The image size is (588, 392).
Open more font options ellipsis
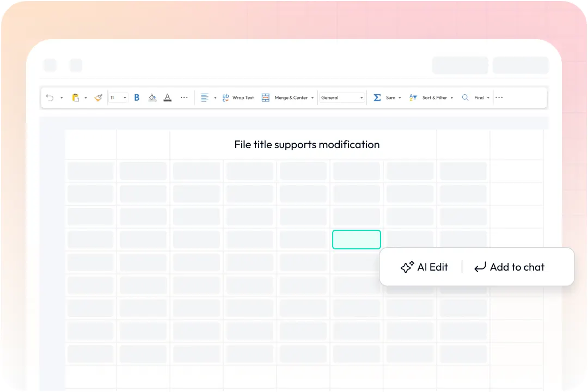[x=184, y=98]
